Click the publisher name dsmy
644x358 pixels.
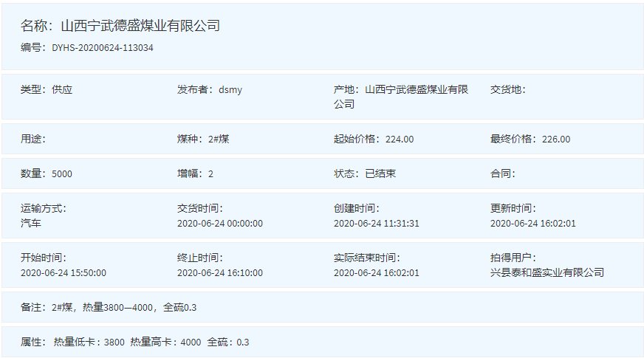pos(230,90)
